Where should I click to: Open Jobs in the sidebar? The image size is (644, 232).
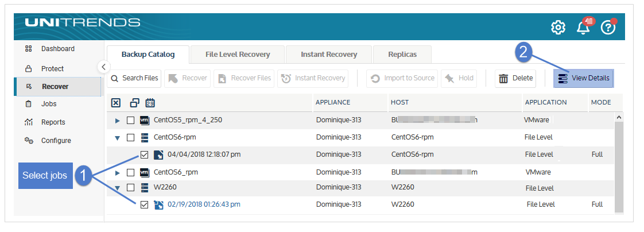49,104
